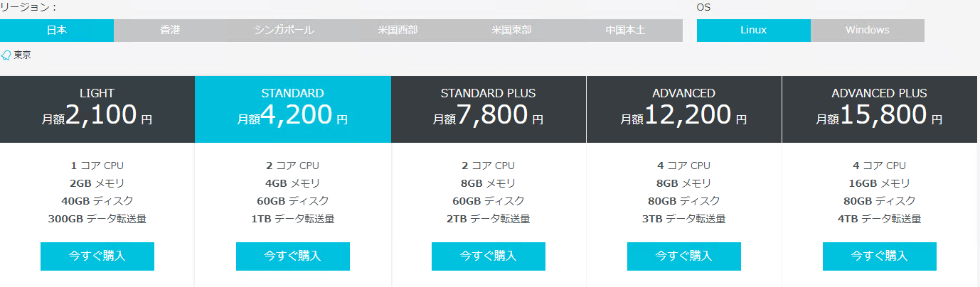The width and height of the screenshot is (980, 287).
Task: Click the 16GB メモリ spec in ADVANCED PLUS
Action: [880, 183]
